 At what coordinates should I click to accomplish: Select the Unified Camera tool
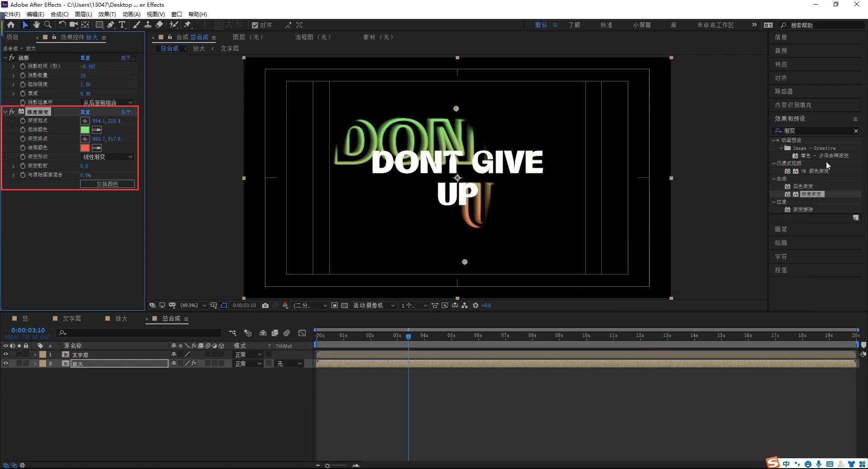[x=73, y=25]
